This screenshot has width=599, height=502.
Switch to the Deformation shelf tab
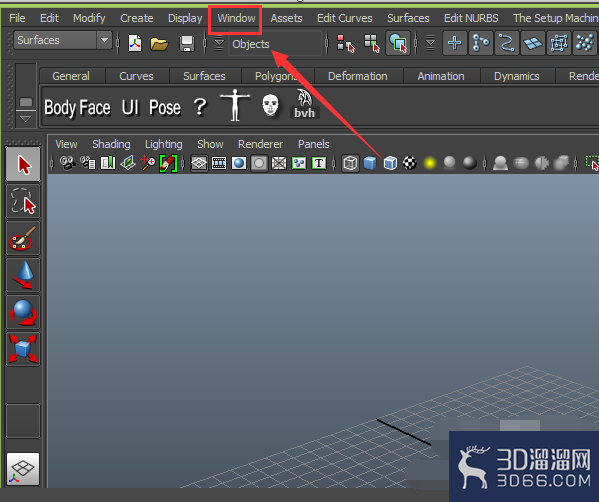(358, 76)
